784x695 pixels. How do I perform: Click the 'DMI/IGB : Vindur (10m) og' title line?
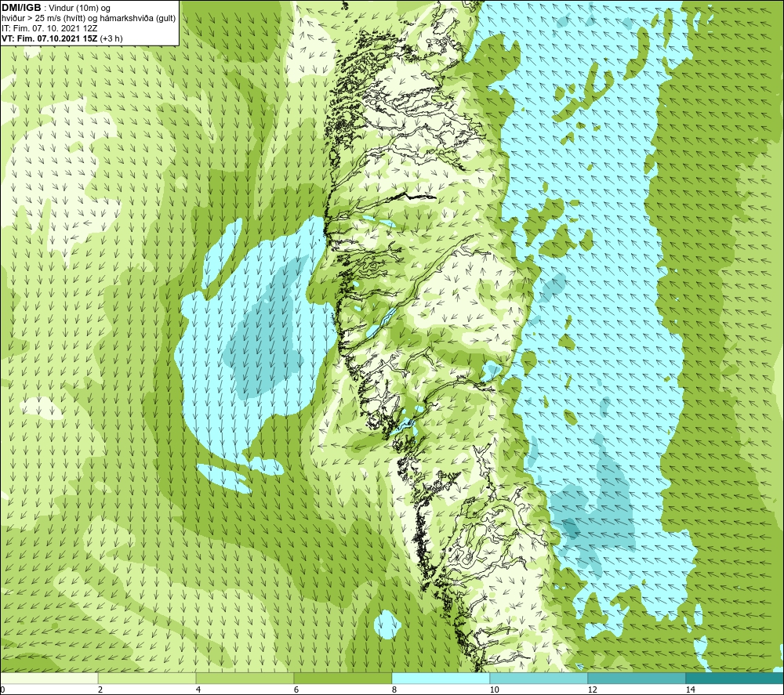pos(56,8)
